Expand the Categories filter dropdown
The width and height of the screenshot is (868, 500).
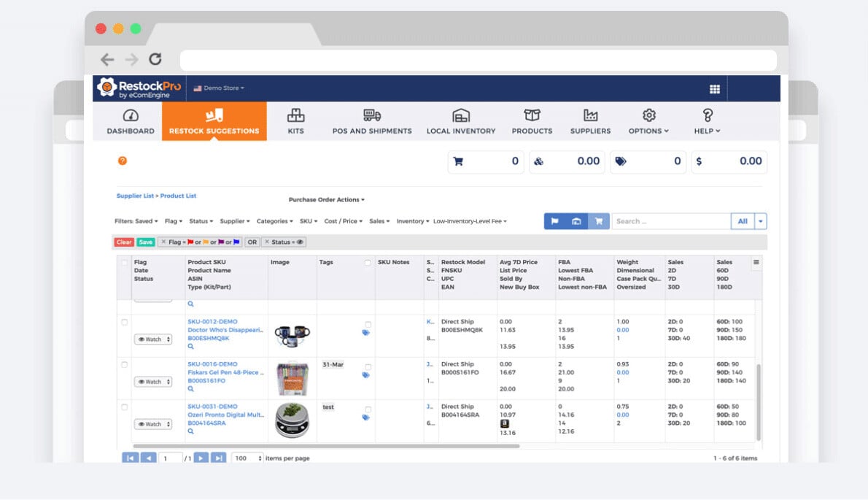[274, 221]
